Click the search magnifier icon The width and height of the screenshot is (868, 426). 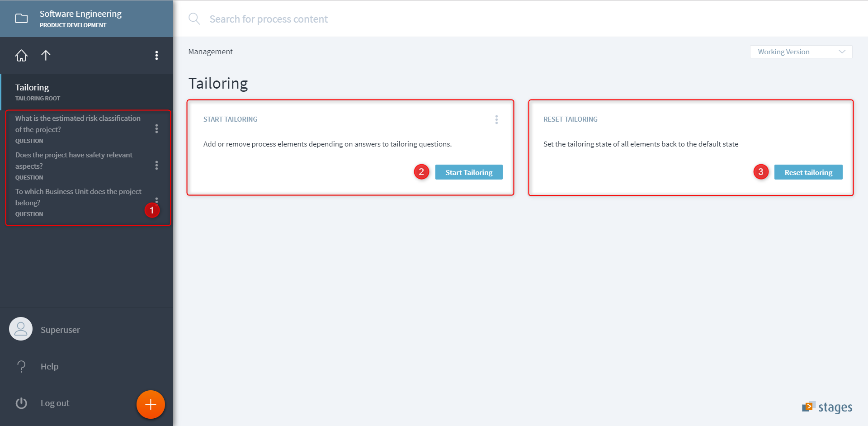[x=194, y=19]
